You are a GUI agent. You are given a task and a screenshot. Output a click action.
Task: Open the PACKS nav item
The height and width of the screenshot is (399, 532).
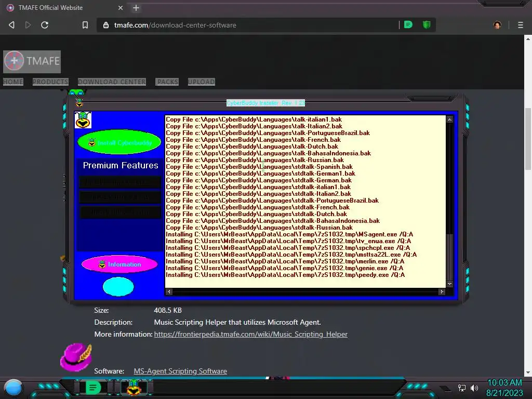tap(168, 82)
